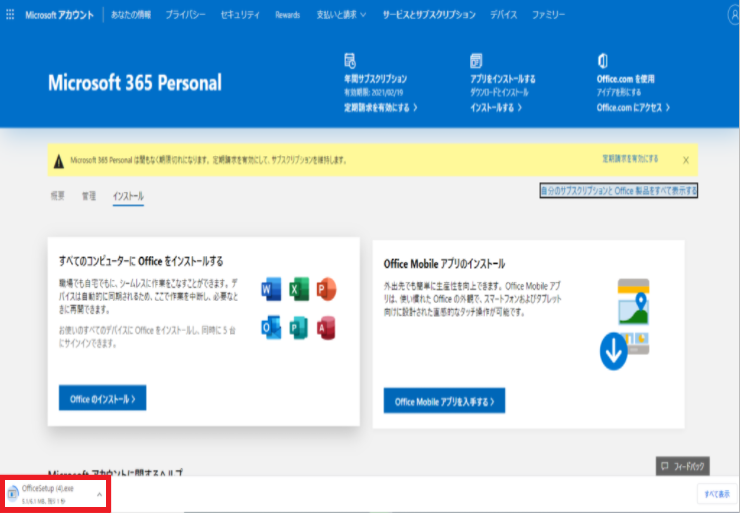This screenshot has height=513, width=741.
Task: Open サービスとサブスクリプション in top navigation
Action: 429,15
